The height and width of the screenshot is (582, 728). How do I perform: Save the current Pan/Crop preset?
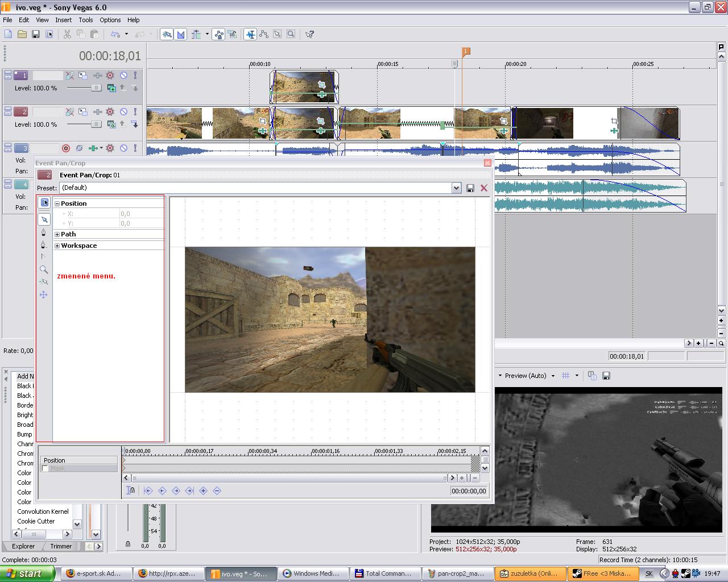[x=470, y=188]
